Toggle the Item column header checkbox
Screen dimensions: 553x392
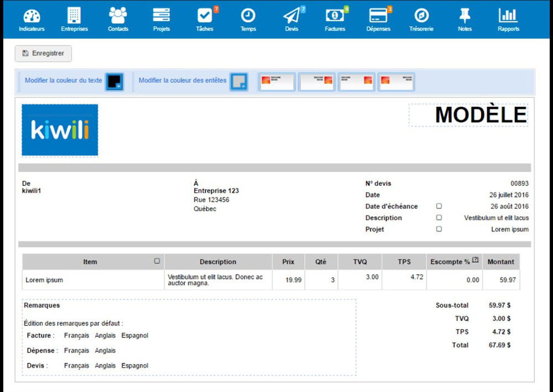[x=157, y=261]
